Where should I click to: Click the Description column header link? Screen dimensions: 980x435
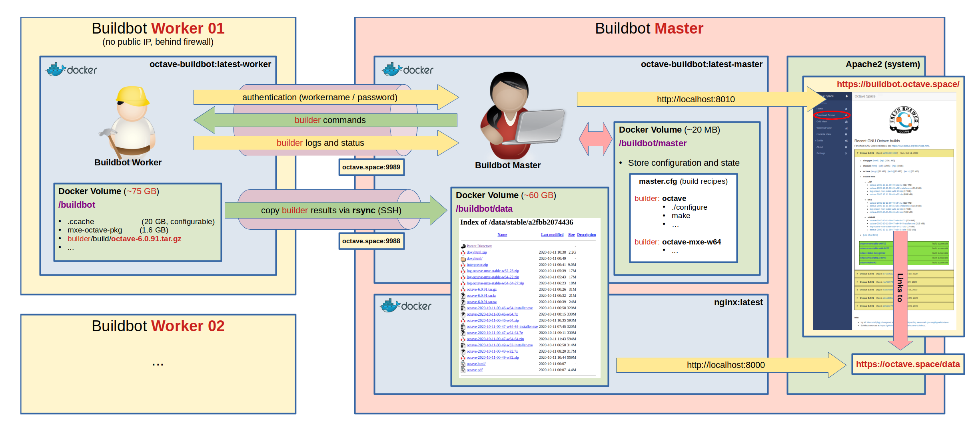pyautogui.click(x=586, y=235)
